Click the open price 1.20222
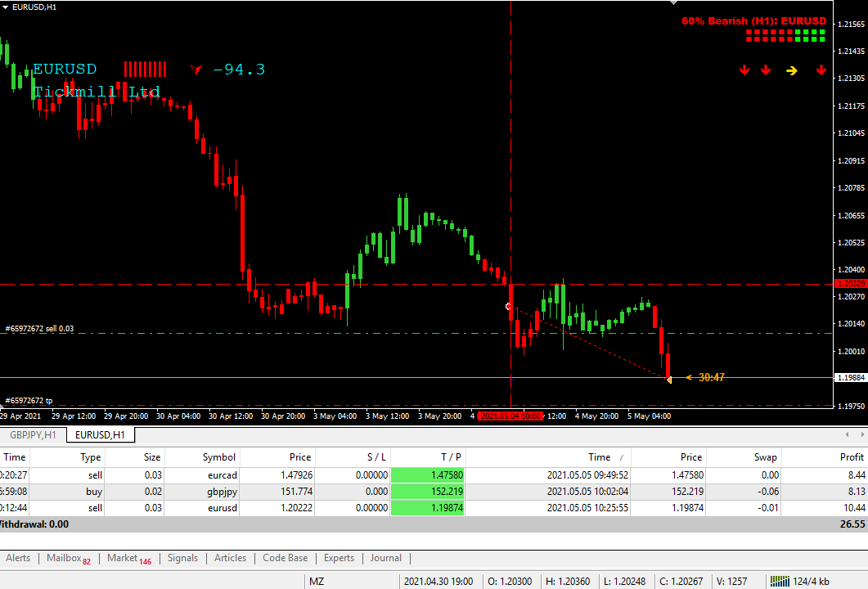 pos(296,508)
